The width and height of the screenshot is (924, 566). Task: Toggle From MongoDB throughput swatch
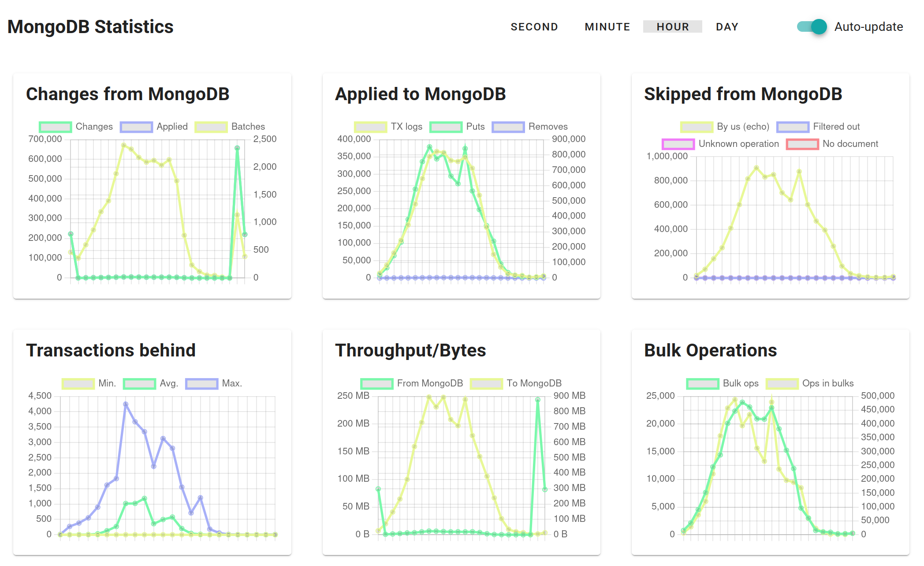click(377, 384)
